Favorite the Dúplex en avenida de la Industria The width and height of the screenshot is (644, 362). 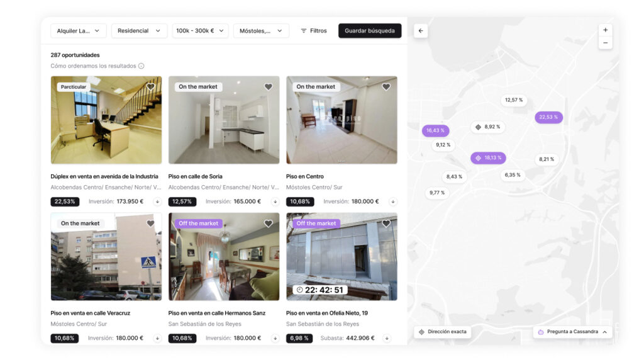(x=151, y=87)
